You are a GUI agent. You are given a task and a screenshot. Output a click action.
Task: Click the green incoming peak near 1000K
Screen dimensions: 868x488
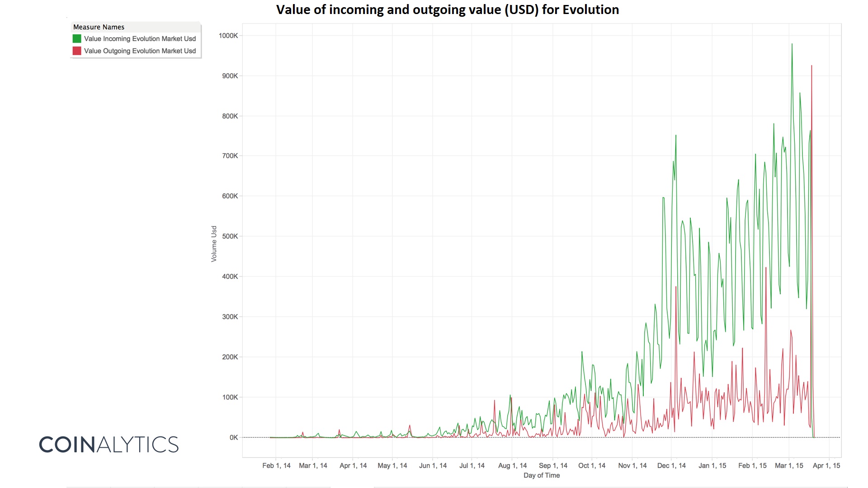point(792,44)
